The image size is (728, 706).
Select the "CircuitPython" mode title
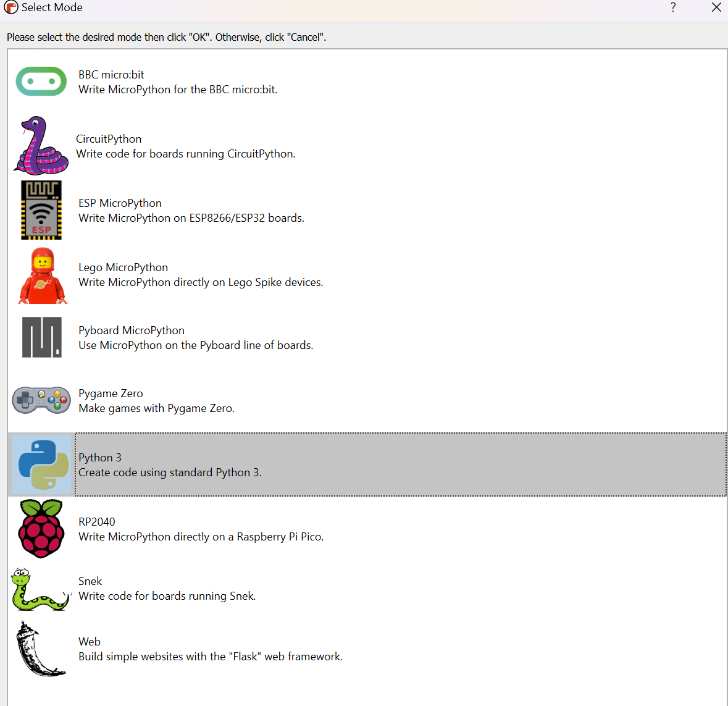(109, 139)
